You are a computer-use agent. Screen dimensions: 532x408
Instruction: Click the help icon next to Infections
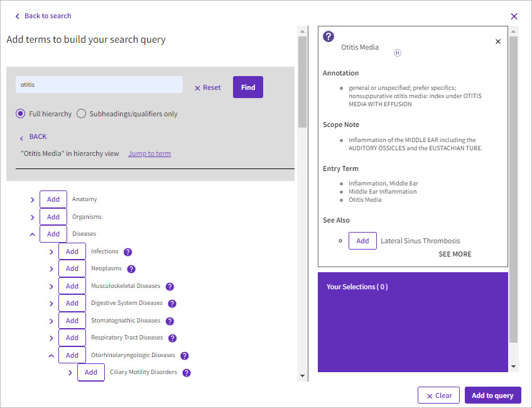[128, 252]
